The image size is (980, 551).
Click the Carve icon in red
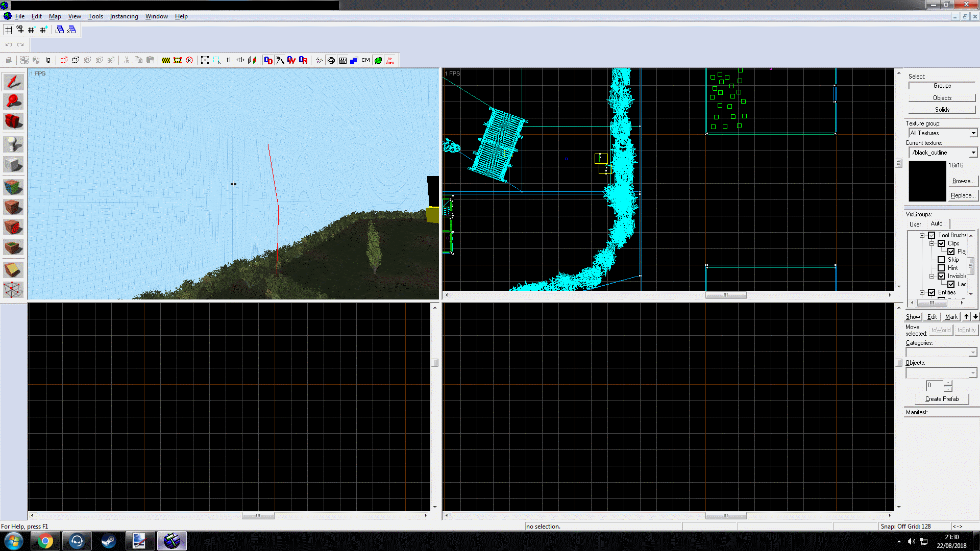64,60
